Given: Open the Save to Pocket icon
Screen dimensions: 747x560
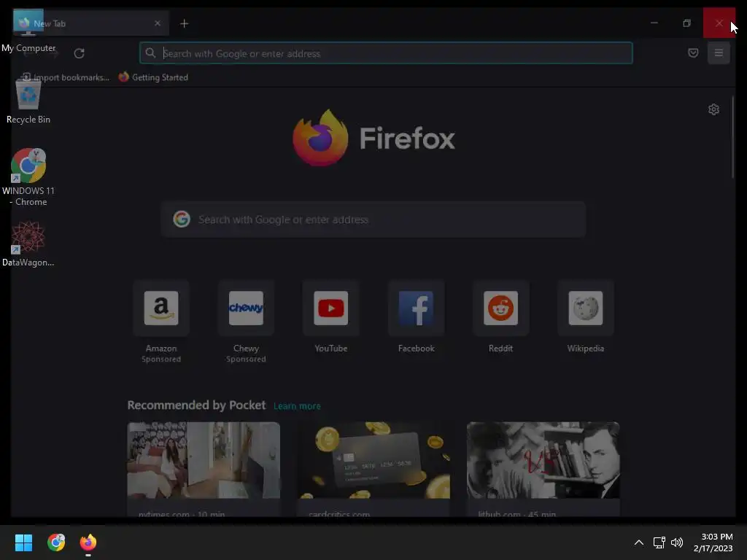Looking at the screenshot, I should coord(693,52).
